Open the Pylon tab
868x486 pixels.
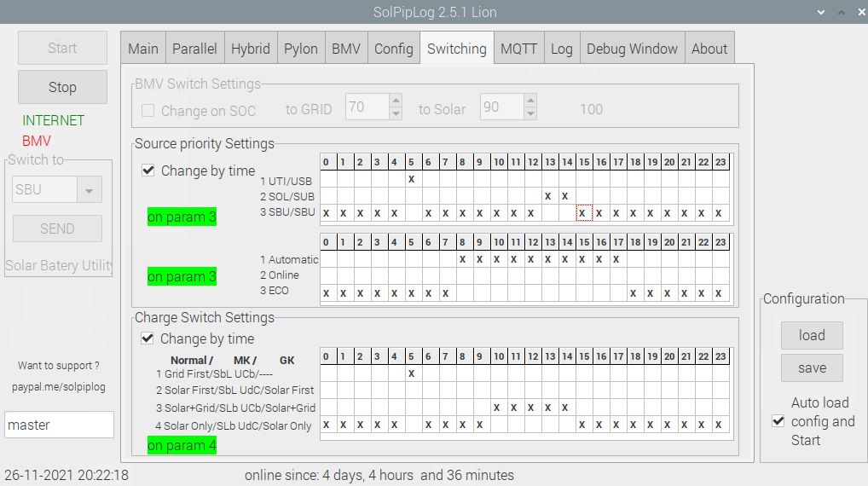[x=300, y=49]
